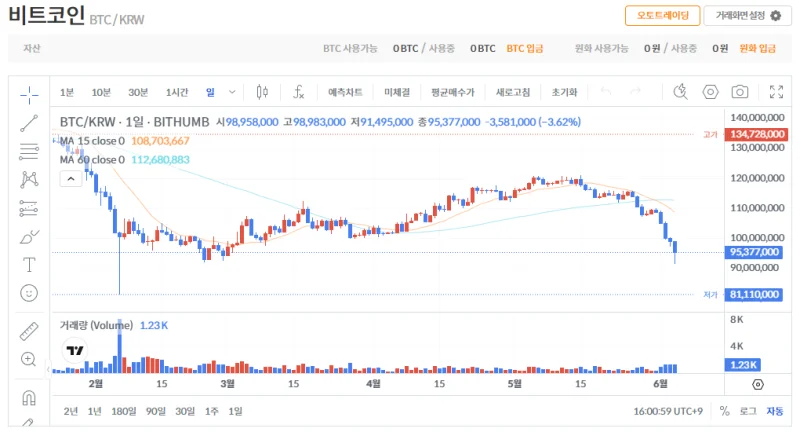Open the 오토트레이딩 button
Image resolution: width=800 pixels, height=432 pixels.
[x=663, y=16]
